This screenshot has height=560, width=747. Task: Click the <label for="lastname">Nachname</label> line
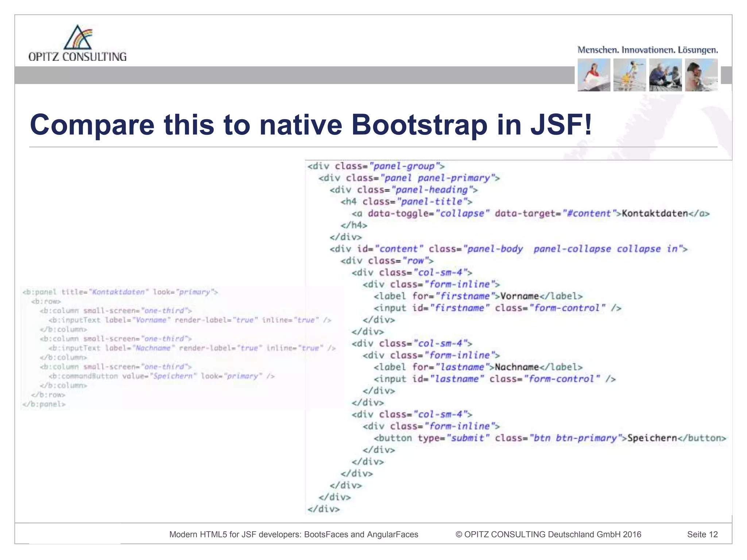tap(478, 367)
